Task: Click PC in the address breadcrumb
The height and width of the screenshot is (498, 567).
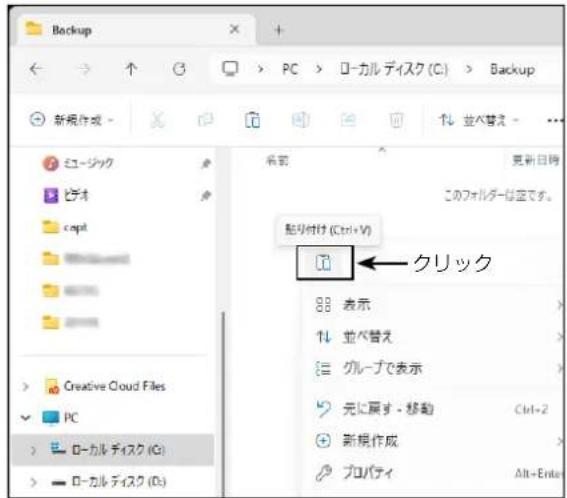Action: (290, 69)
